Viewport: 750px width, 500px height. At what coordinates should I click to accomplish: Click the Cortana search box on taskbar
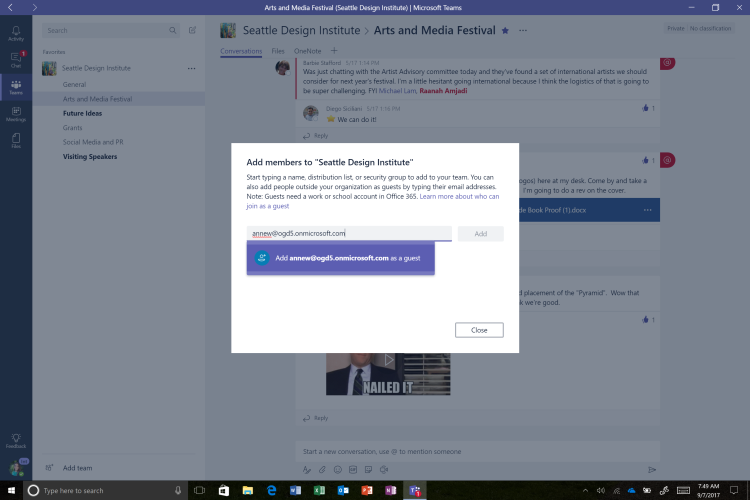tap(105, 490)
